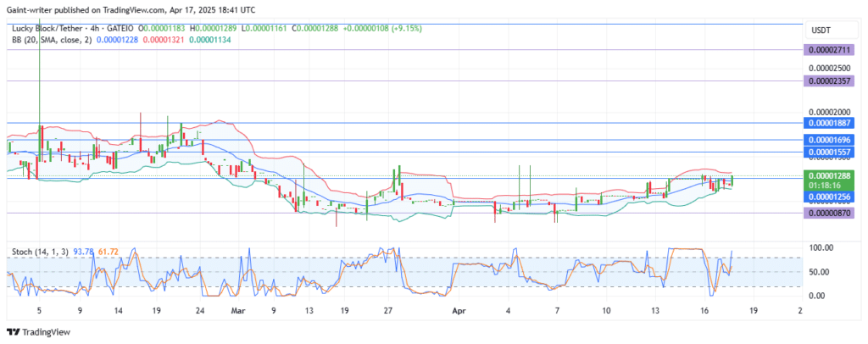
Task: Click the Stoch %K value 93.78
Action: 83,252
